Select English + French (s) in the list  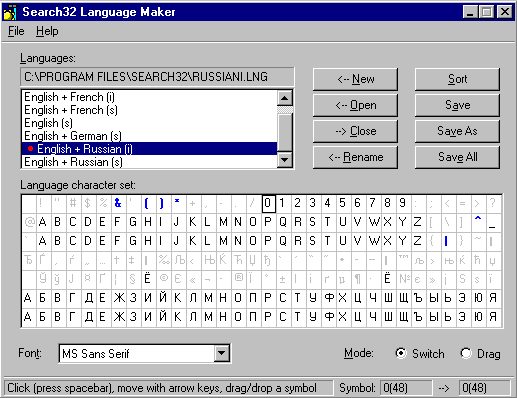pyautogui.click(x=149, y=110)
